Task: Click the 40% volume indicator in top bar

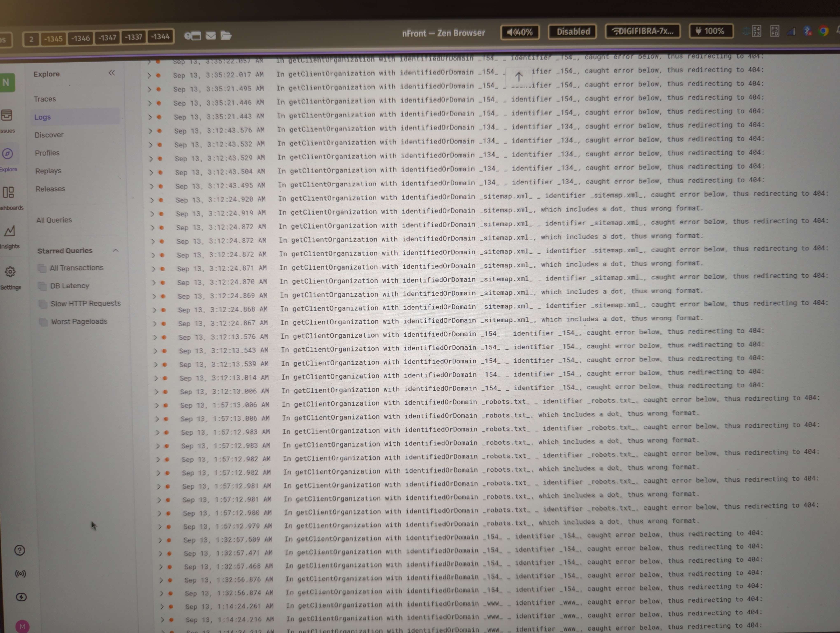Action: (x=520, y=32)
